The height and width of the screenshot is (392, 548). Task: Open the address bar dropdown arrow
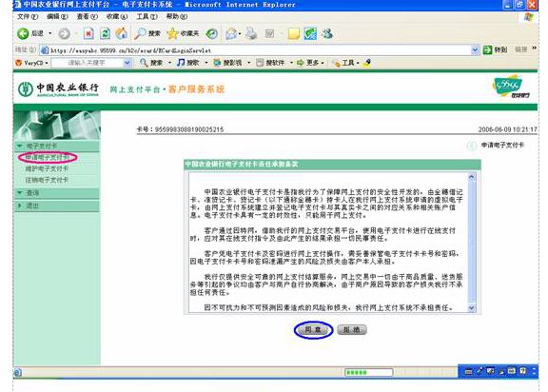[475, 50]
